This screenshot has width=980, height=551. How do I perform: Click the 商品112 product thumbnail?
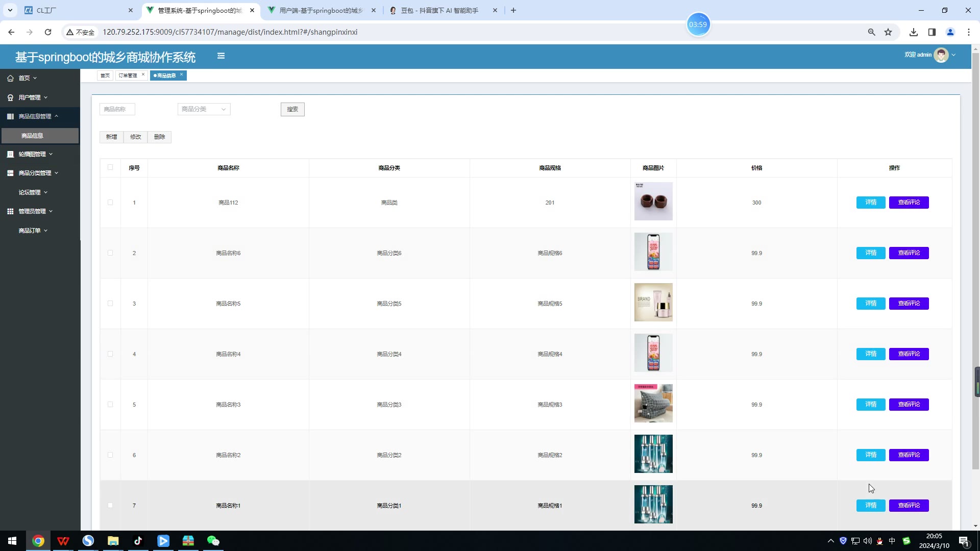(x=653, y=202)
